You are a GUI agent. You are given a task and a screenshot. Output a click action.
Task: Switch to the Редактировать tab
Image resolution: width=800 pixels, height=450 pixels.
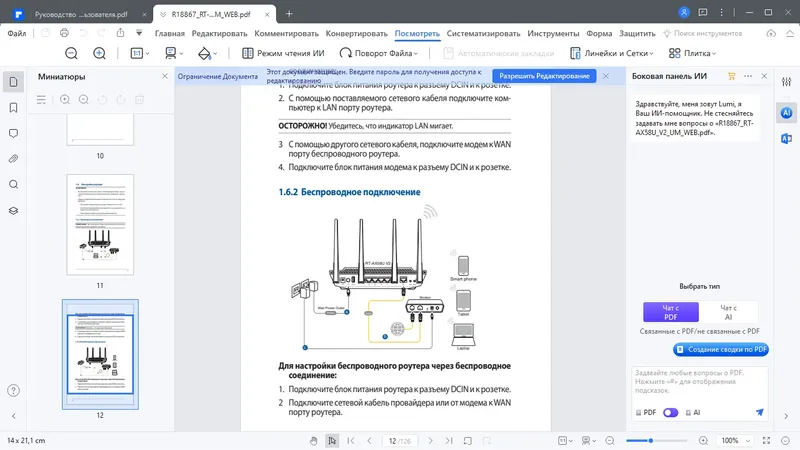(219, 33)
